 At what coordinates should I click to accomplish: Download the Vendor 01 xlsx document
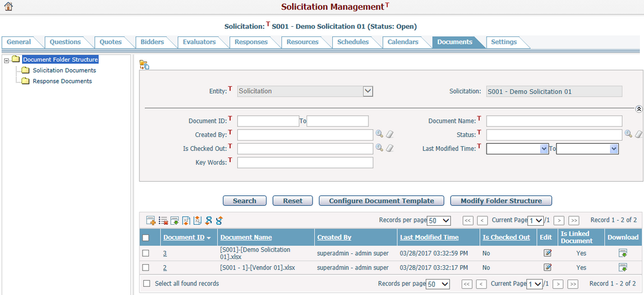coord(623,268)
